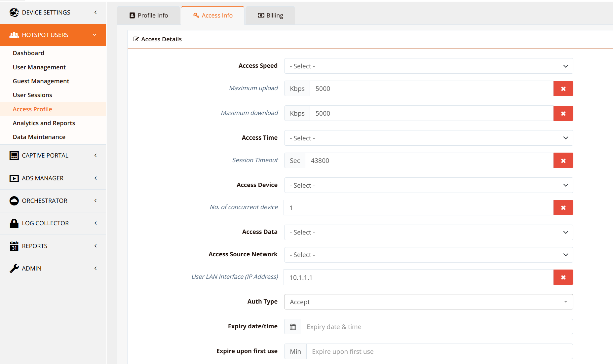The image size is (613, 364).
Task: Click the red clear button for Maximum upload
Action: click(563, 89)
